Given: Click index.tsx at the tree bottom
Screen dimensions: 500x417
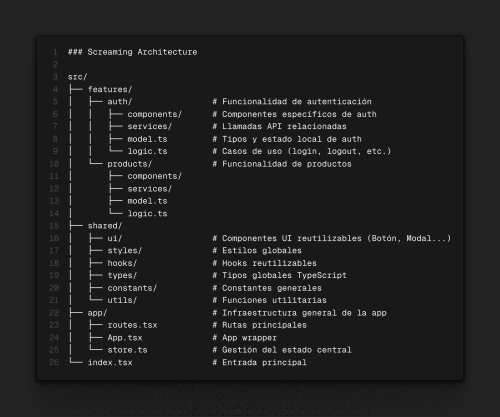Looking at the screenshot, I should click(110, 362).
